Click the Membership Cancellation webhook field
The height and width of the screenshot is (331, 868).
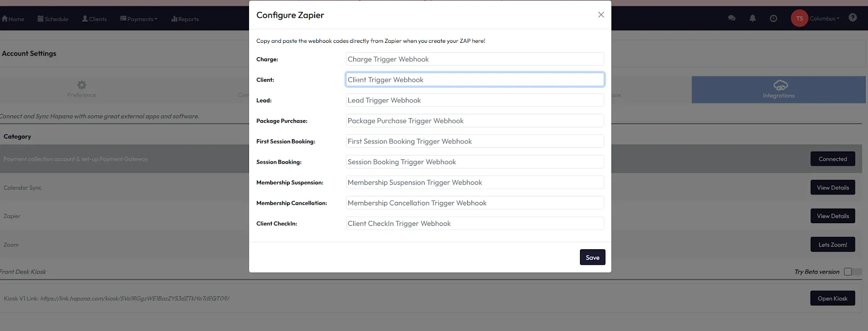tap(475, 203)
